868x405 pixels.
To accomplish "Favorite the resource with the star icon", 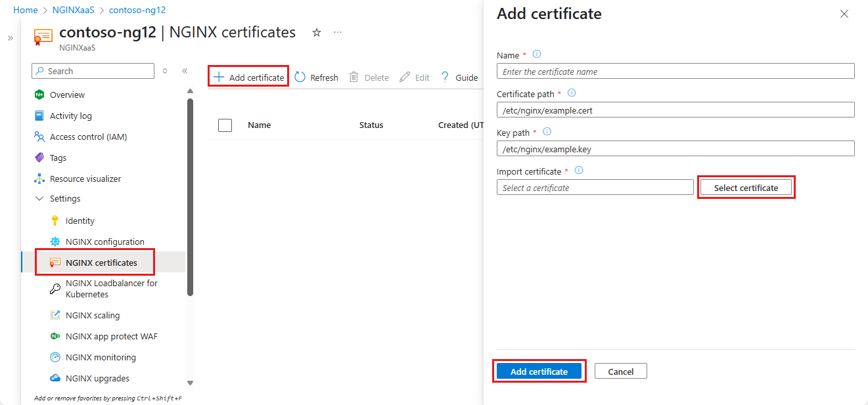I will [x=317, y=32].
